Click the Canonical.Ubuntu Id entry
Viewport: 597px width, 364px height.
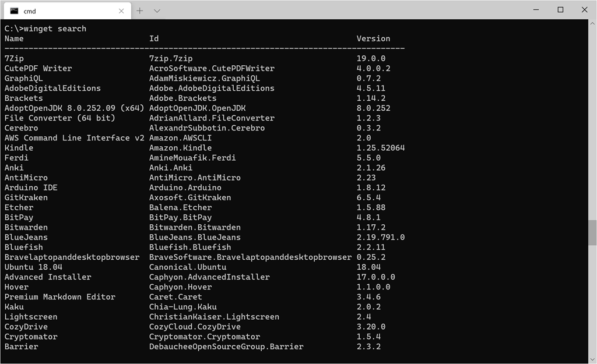click(x=188, y=267)
